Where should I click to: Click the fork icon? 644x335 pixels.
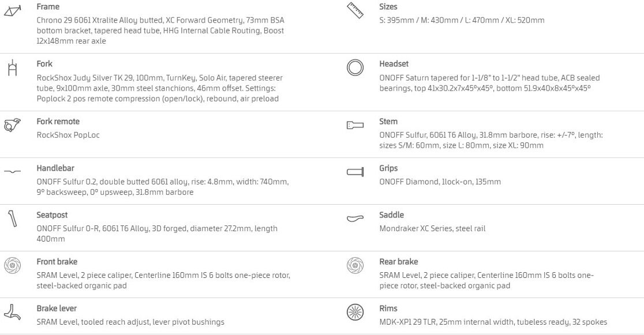click(12, 67)
